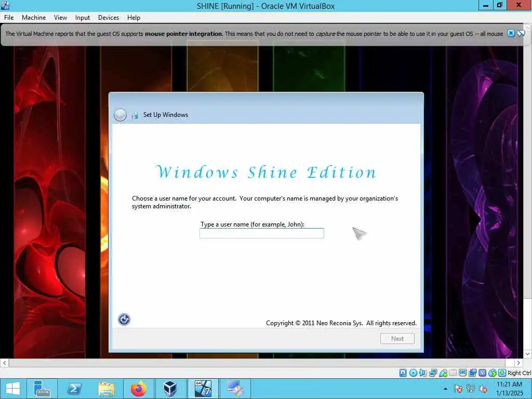Click the user name input field
Viewport: 532px width, 399px height.
262,233
